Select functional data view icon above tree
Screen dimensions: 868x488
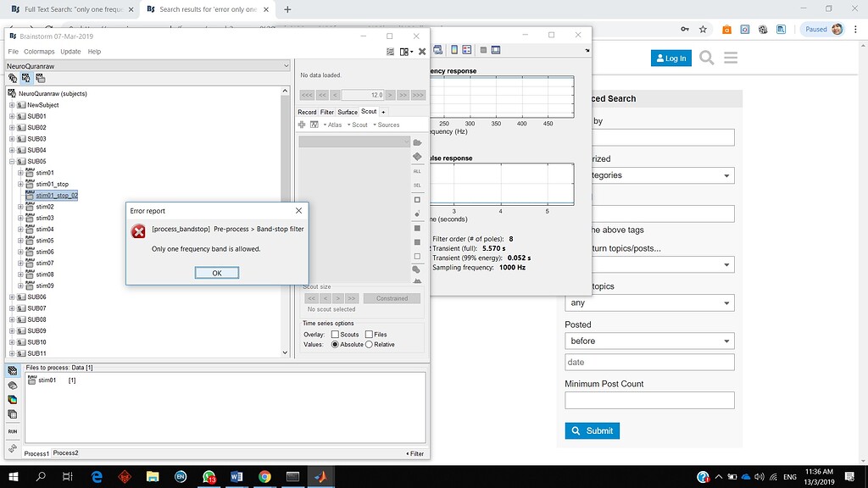coord(26,78)
